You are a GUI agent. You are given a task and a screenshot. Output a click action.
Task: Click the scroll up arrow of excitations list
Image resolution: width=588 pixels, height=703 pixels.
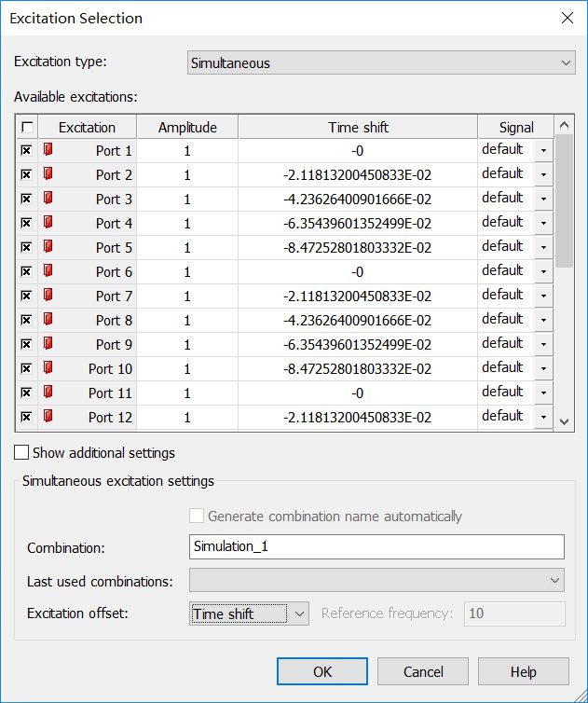(x=565, y=125)
